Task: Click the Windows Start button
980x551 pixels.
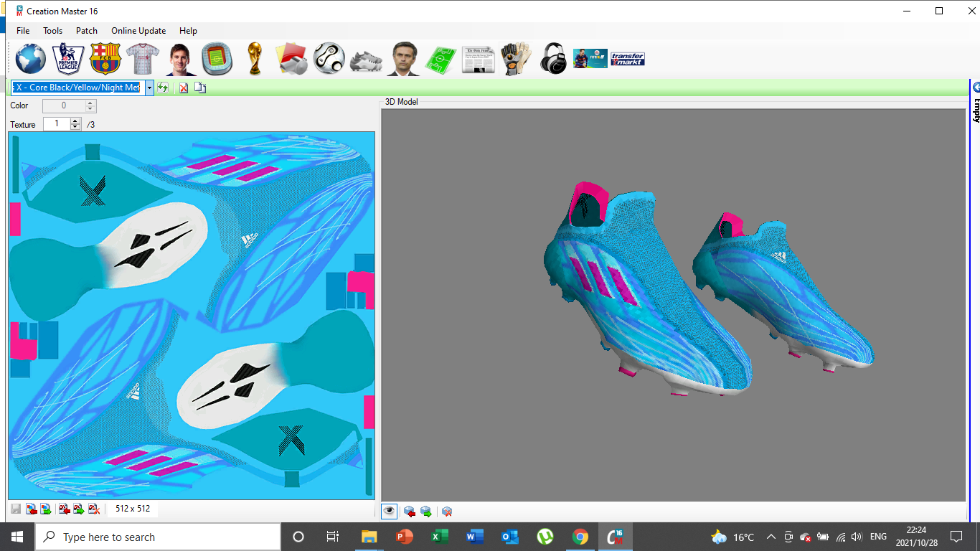Action: [17, 537]
